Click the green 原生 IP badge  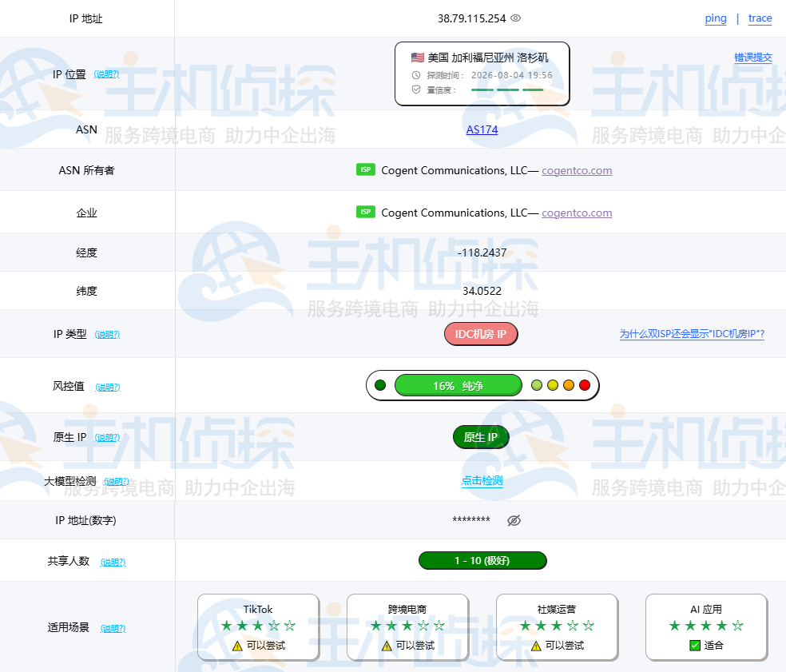coord(481,437)
